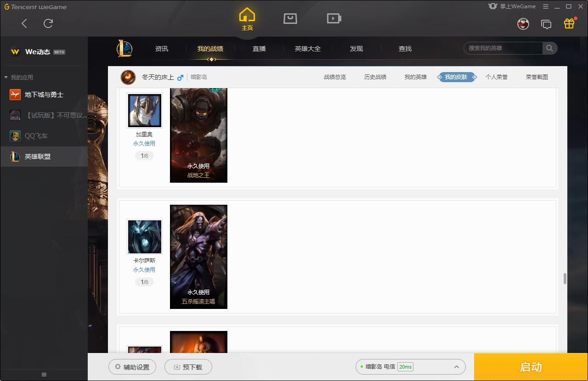Image resolution: width=588 pixels, height=381 pixels.
Task: Switch to 历史战绩 sub-tab
Action: click(x=375, y=77)
